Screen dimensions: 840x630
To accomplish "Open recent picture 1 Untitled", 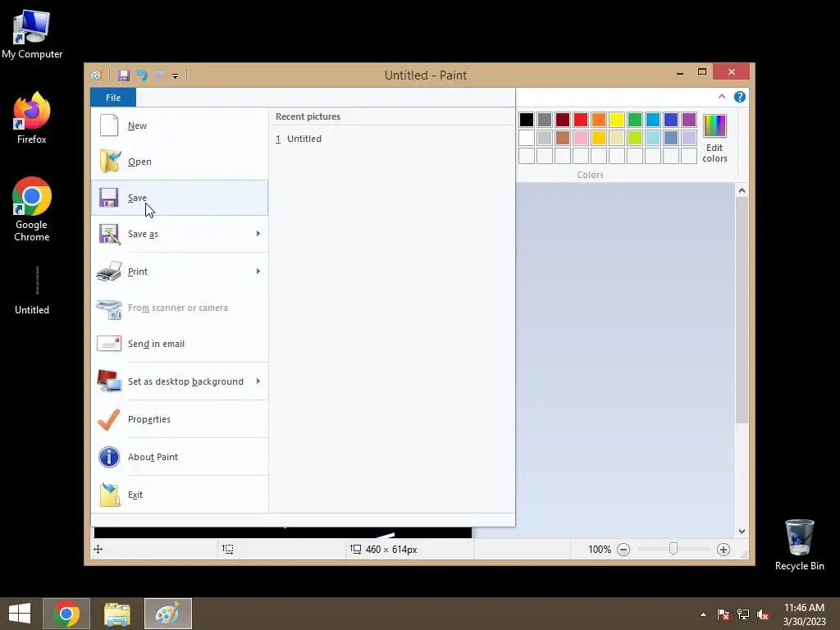I will click(x=392, y=139).
